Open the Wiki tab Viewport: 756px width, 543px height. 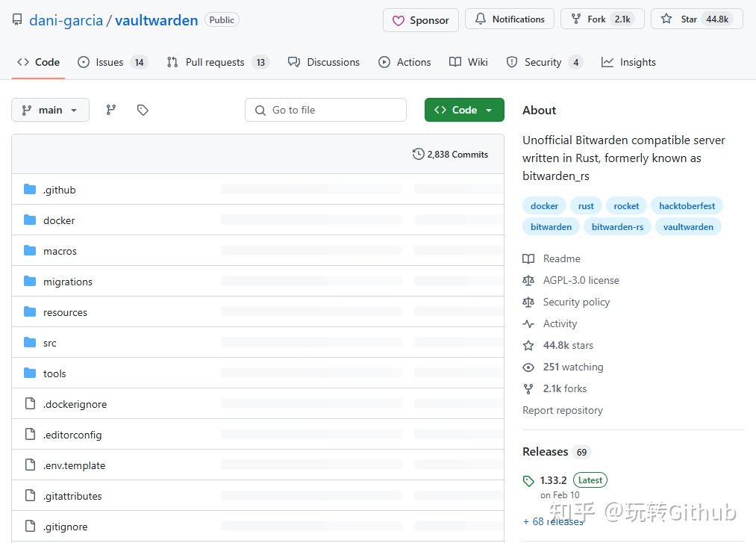pos(469,62)
